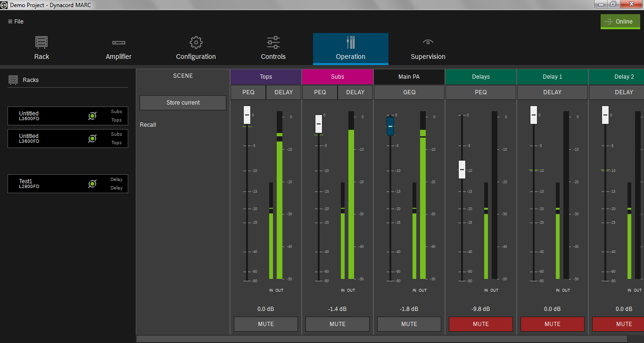Select the Subs group header

[338, 77]
